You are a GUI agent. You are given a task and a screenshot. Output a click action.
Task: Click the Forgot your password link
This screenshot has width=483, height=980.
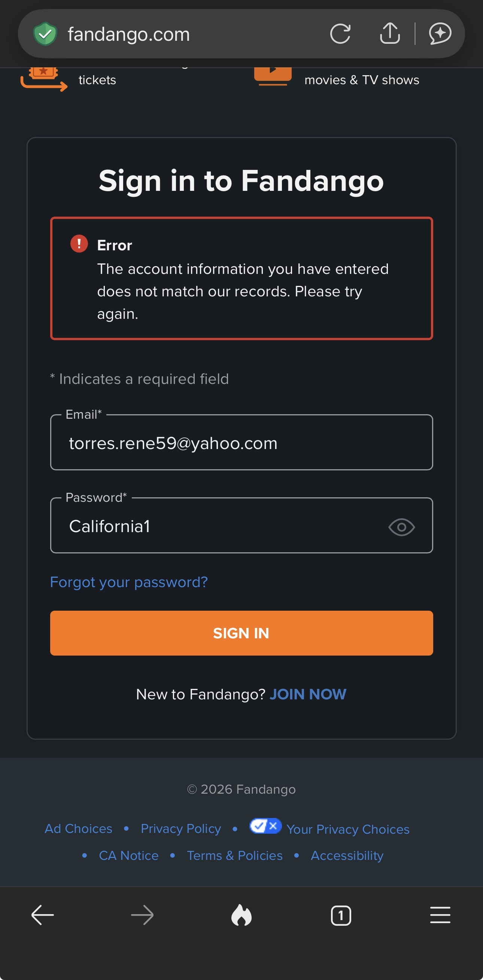129,582
